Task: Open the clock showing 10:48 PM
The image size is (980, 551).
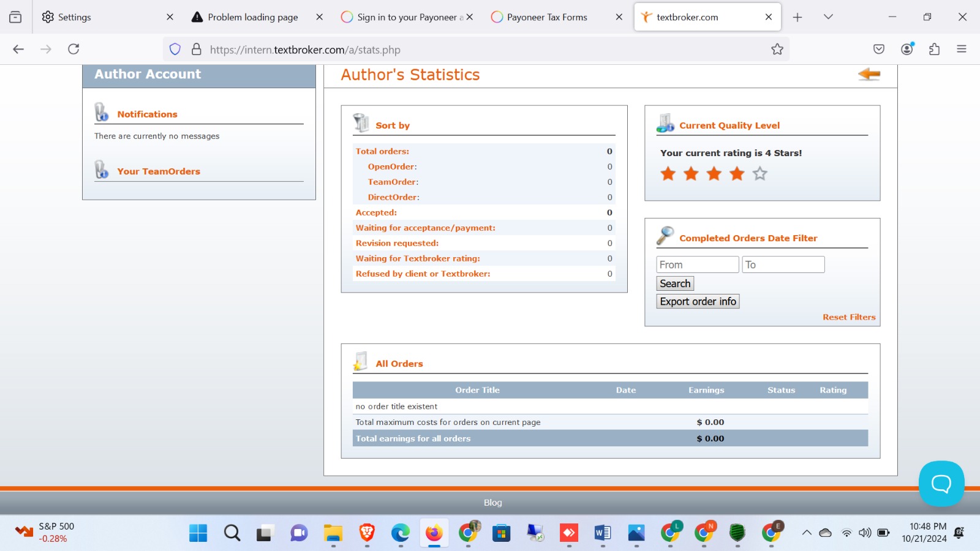Action: pos(924,533)
